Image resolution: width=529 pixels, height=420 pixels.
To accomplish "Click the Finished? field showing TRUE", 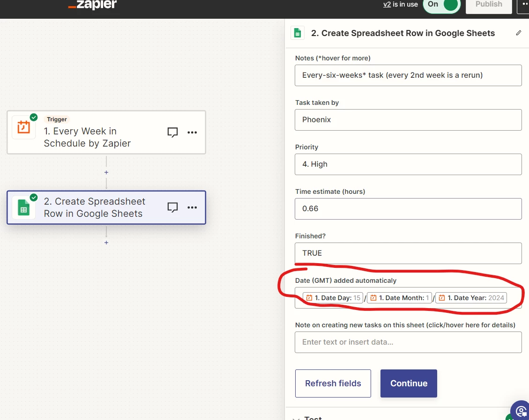I will tap(408, 253).
